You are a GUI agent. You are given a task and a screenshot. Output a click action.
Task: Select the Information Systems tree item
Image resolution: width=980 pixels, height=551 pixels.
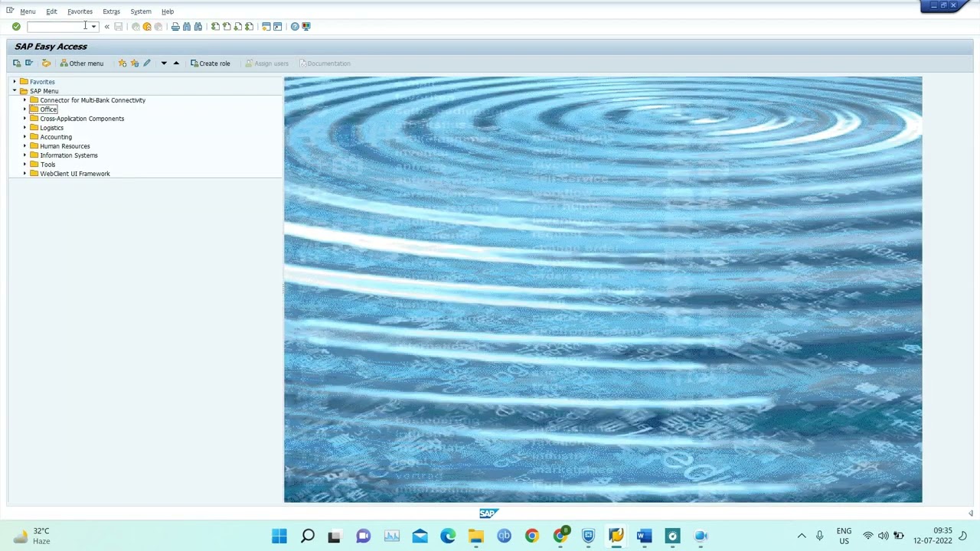tap(69, 155)
